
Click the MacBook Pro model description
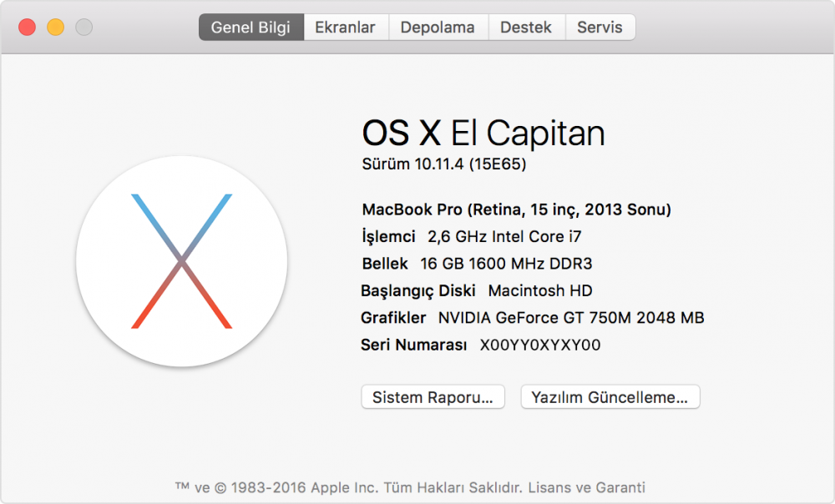pyautogui.click(x=517, y=209)
